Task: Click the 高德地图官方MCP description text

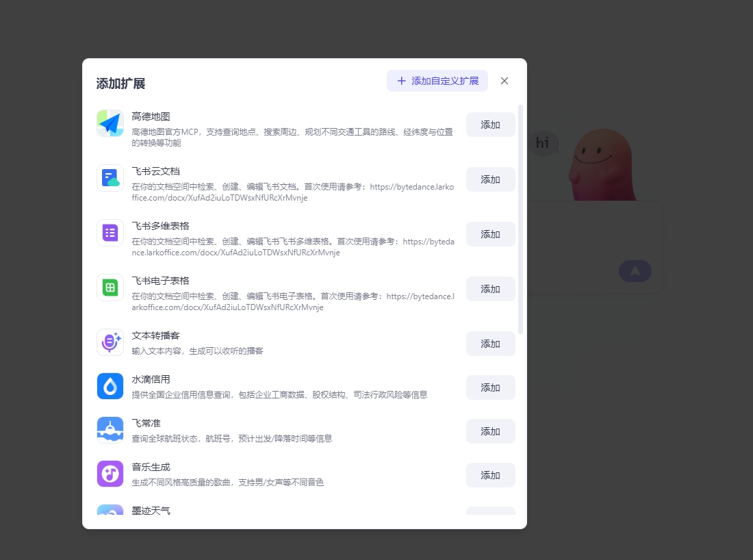Action: [292, 138]
